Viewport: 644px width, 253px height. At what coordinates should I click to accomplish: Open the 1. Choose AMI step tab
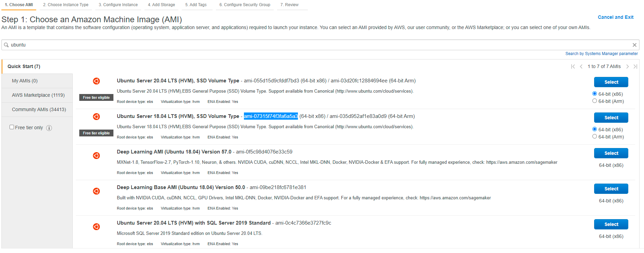point(19,5)
